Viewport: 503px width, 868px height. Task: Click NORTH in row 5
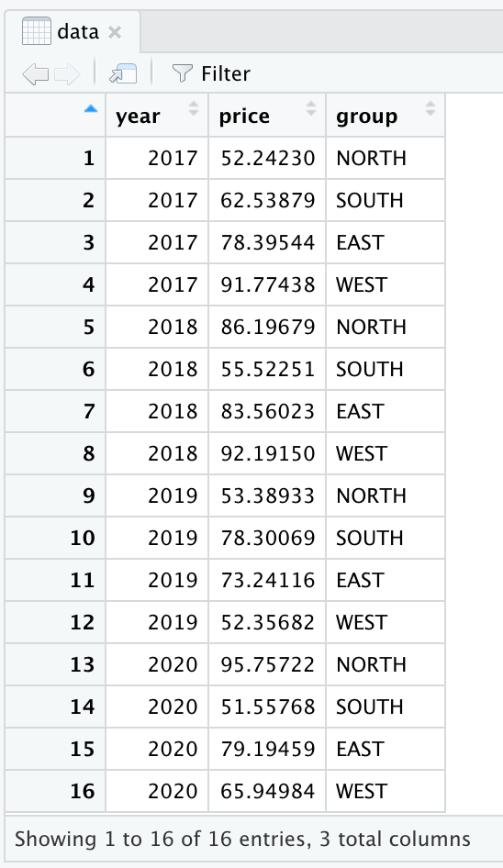click(371, 327)
